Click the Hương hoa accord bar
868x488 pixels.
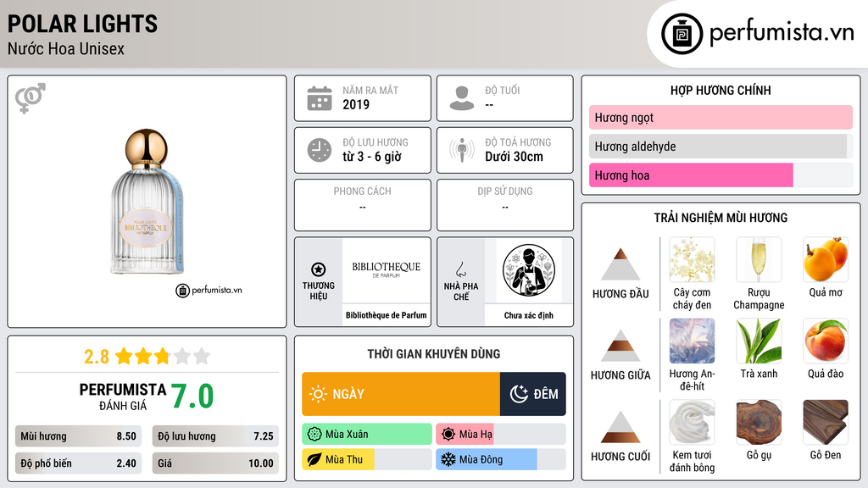[x=721, y=175]
